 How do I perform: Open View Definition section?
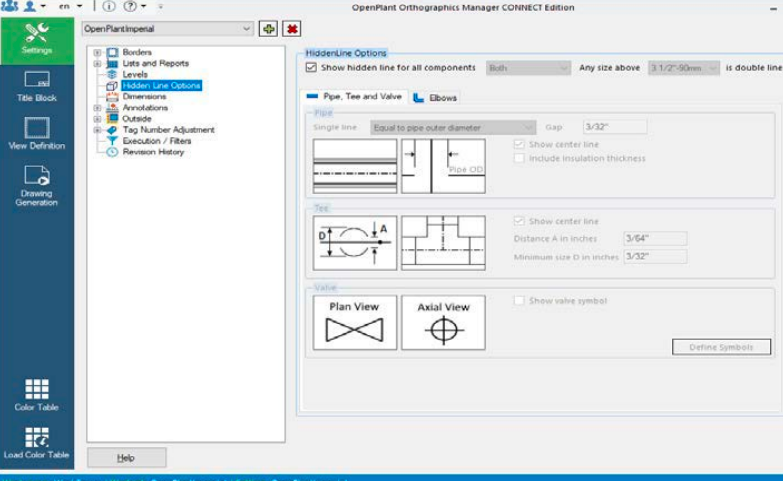point(37,134)
